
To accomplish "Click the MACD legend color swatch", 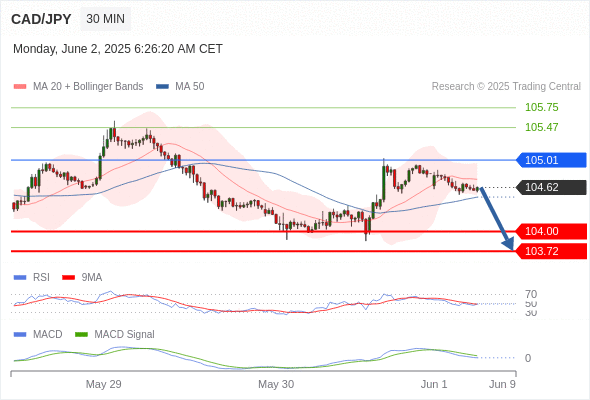I will point(20,335).
